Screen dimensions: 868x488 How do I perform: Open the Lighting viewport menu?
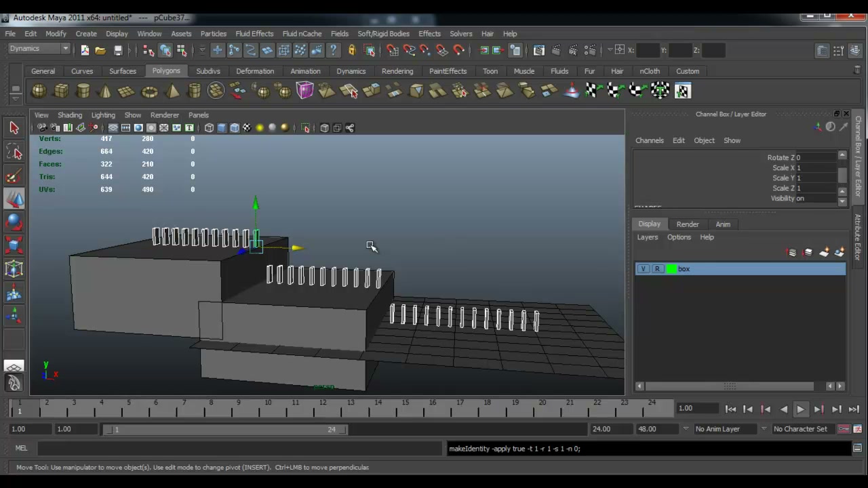click(103, 115)
